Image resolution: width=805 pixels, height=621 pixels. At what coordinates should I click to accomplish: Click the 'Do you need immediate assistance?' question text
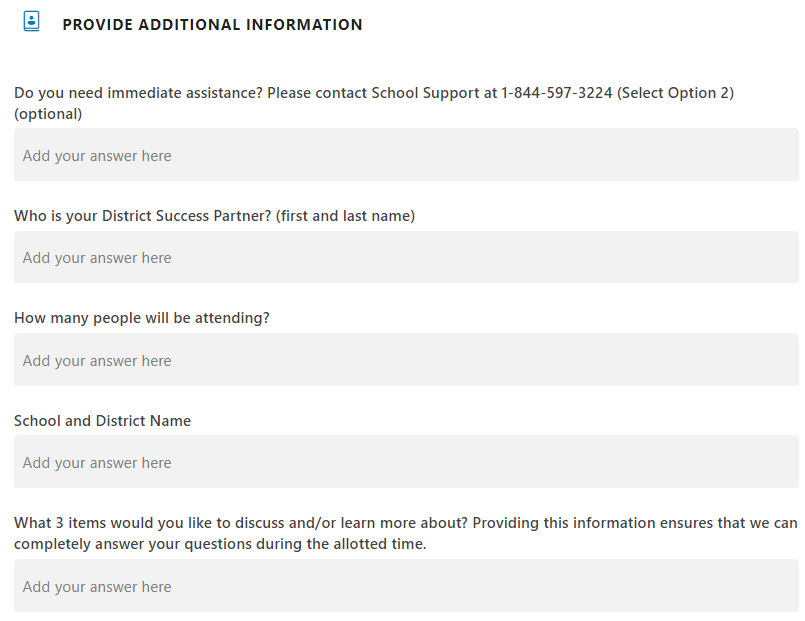pyautogui.click(x=138, y=93)
